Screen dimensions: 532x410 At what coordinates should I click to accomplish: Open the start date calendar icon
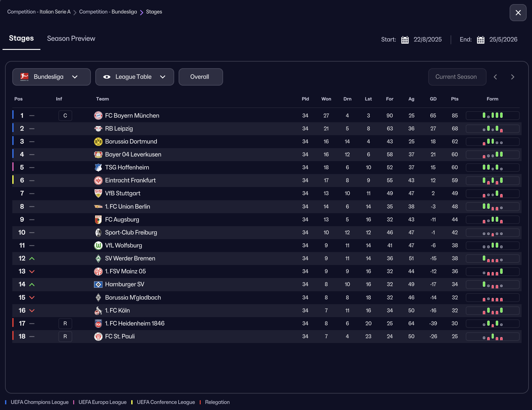click(405, 40)
